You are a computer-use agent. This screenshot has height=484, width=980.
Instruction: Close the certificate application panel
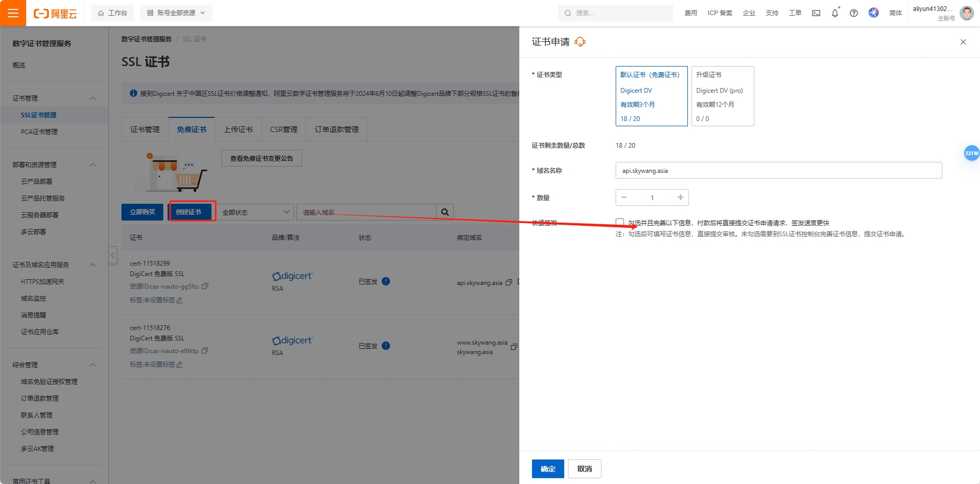pyautogui.click(x=963, y=42)
